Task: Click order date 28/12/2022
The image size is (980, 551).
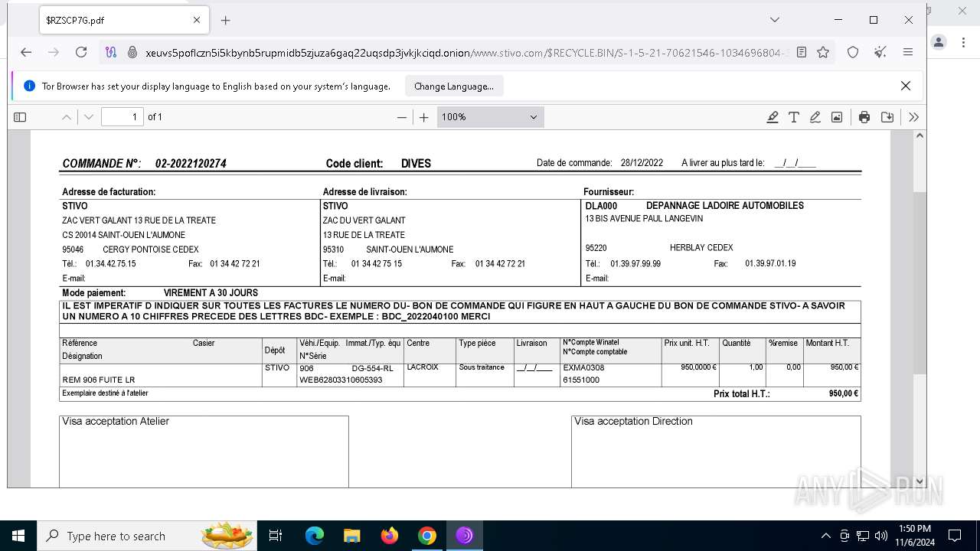Action: click(x=642, y=163)
